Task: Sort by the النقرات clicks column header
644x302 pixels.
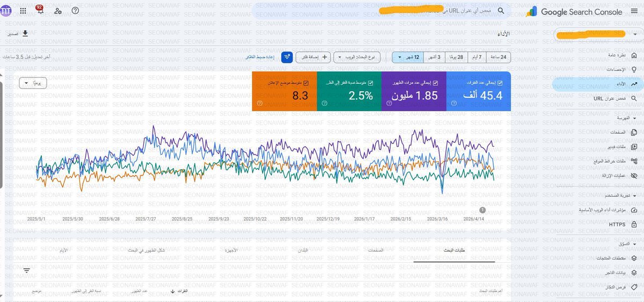Action: click(x=180, y=291)
